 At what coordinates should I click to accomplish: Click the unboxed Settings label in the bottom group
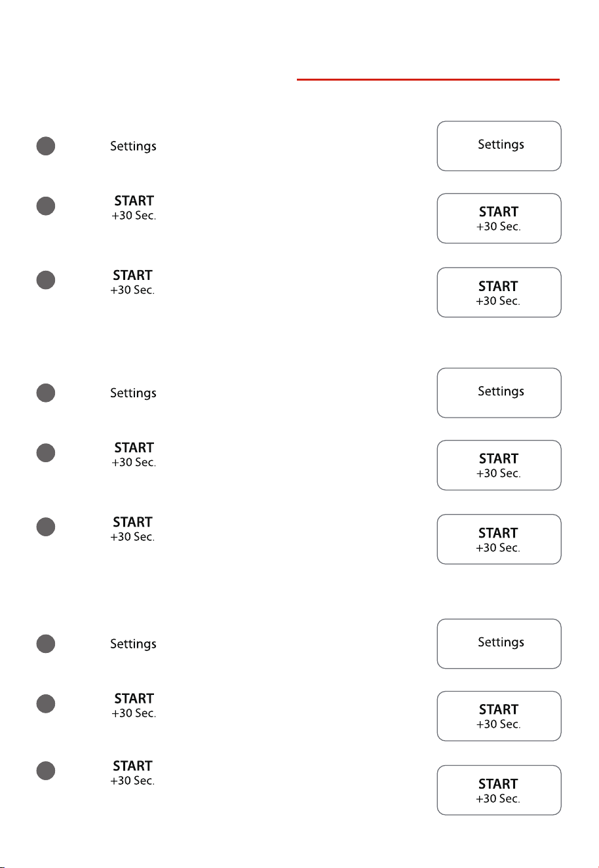[133, 644]
